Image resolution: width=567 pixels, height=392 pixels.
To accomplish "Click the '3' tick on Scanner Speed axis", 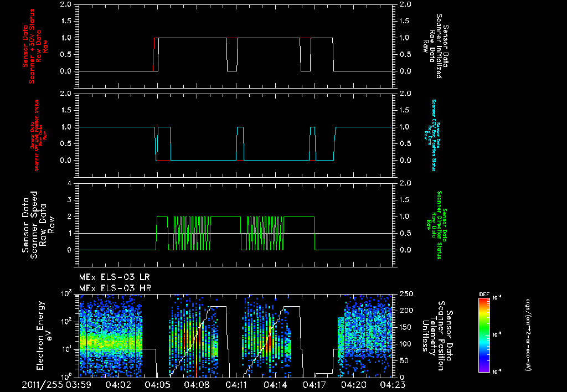I will tap(70, 200).
